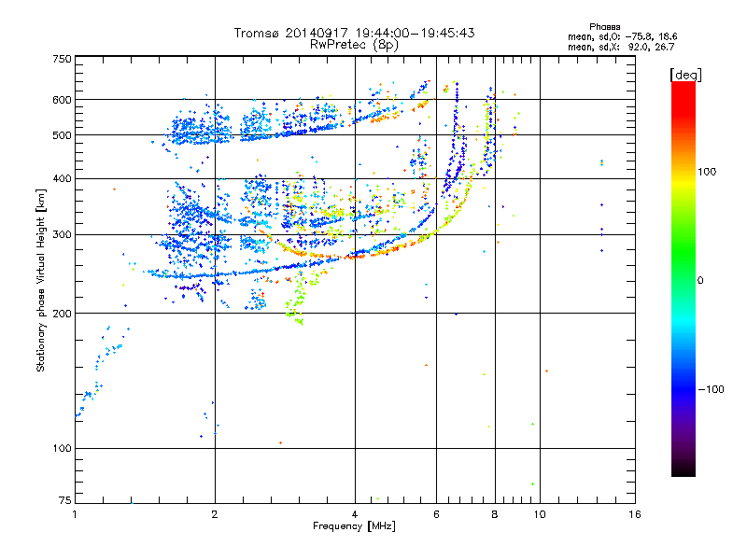Select the 'mean, sd,O: -75.8, 18.6' line

[622, 36]
